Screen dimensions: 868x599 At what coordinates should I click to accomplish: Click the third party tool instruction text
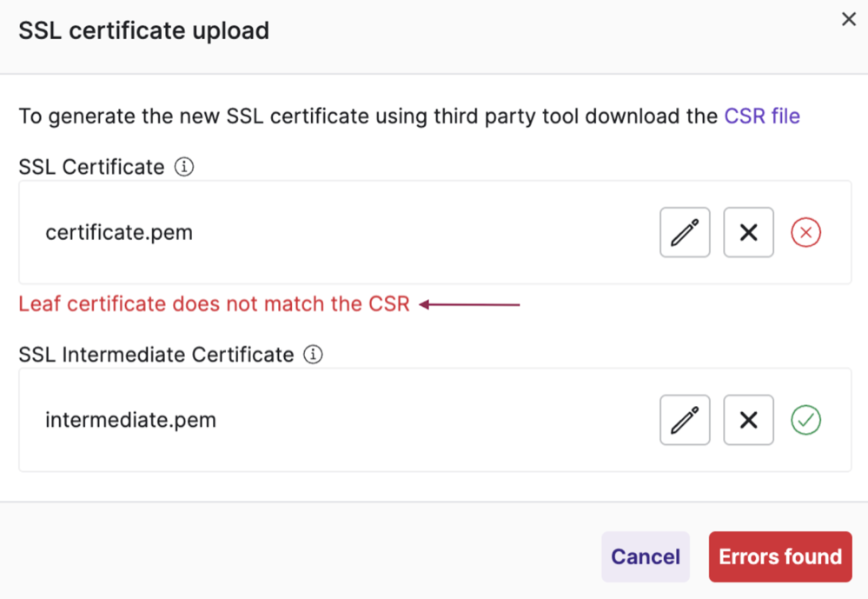click(368, 116)
